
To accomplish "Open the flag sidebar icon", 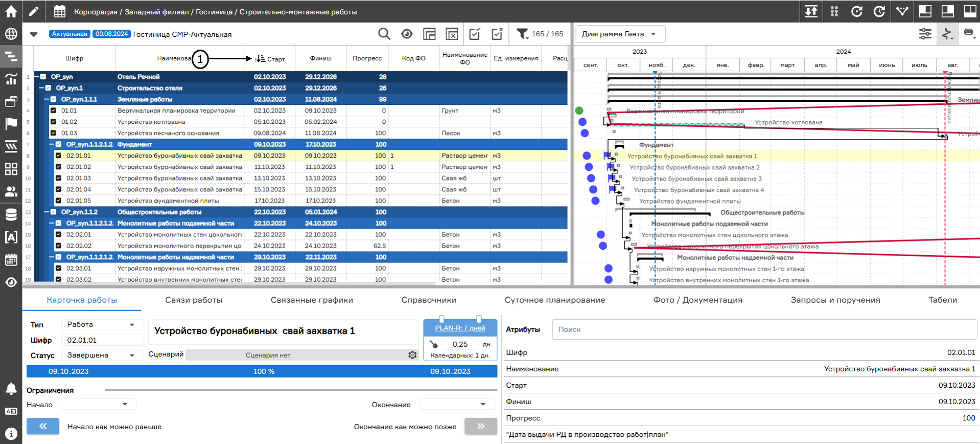I will (11, 124).
